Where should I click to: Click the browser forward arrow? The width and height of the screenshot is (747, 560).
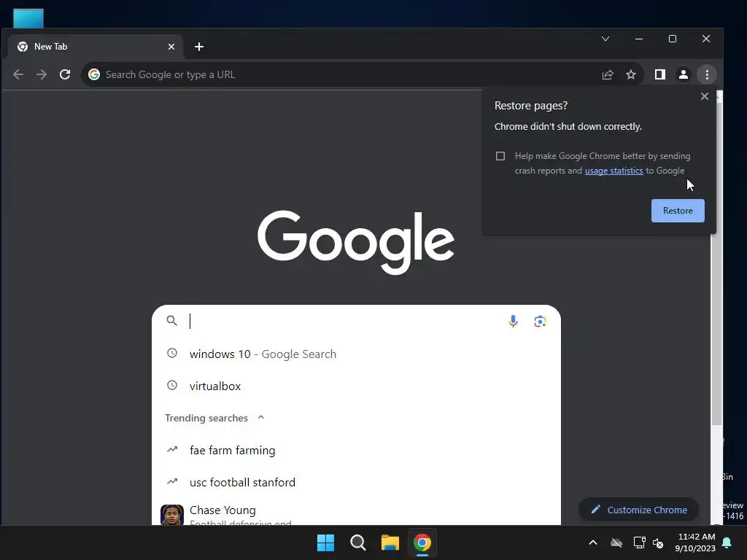42,74
